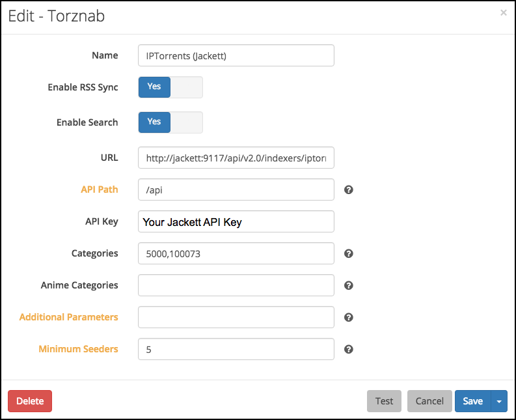Image resolution: width=516 pixels, height=420 pixels.
Task: Select the orange 'API Path' label
Action: pyautogui.click(x=100, y=189)
